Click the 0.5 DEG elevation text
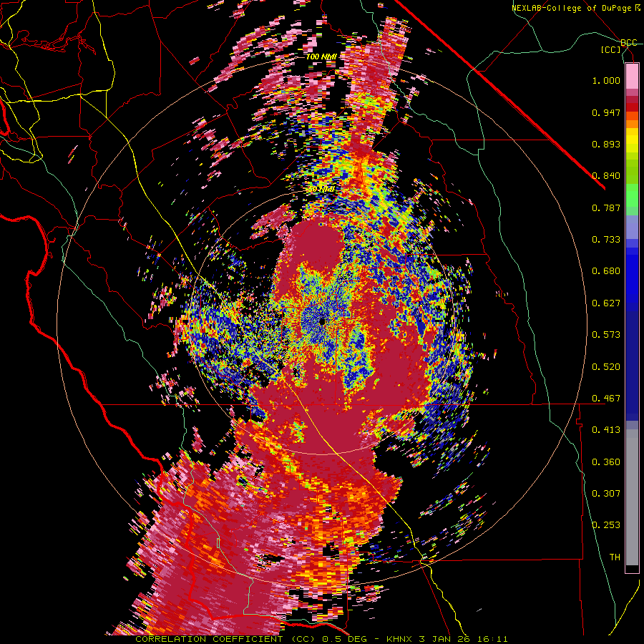The image size is (644, 644). (346, 639)
